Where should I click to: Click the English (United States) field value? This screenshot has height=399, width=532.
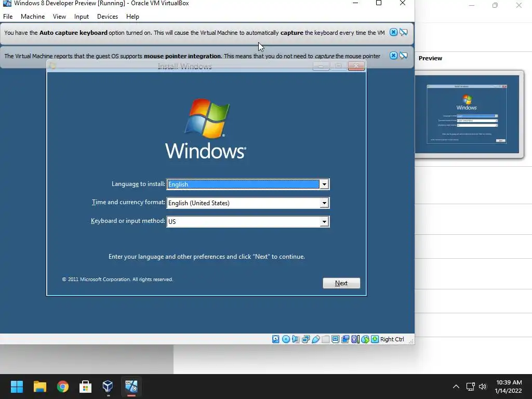[x=199, y=203]
